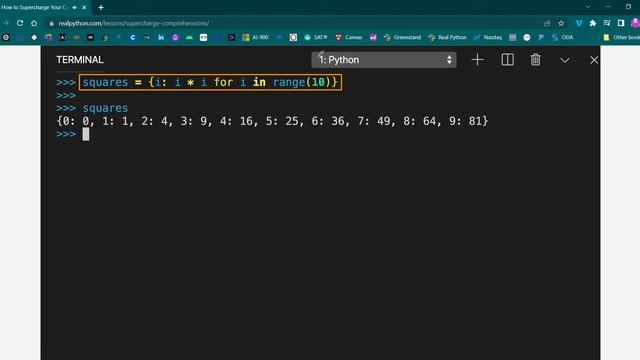Viewport: 640px width, 360px height.
Task: Select the TERMINAL panel tab
Action: tap(80, 60)
